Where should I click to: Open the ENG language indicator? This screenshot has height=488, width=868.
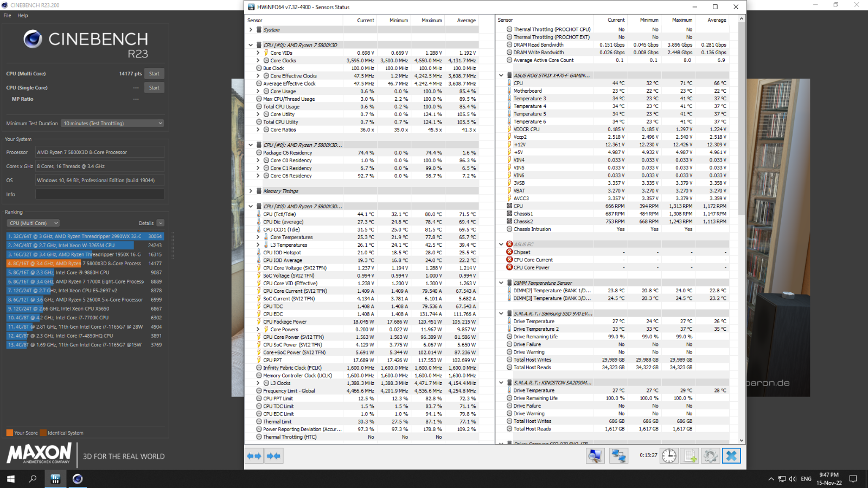click(806, 479)
